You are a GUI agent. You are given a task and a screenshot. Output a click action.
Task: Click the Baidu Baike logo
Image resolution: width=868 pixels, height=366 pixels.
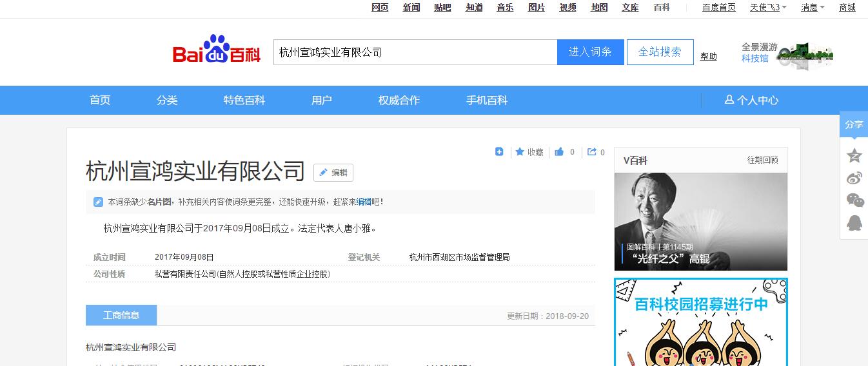tap(217, 50)
